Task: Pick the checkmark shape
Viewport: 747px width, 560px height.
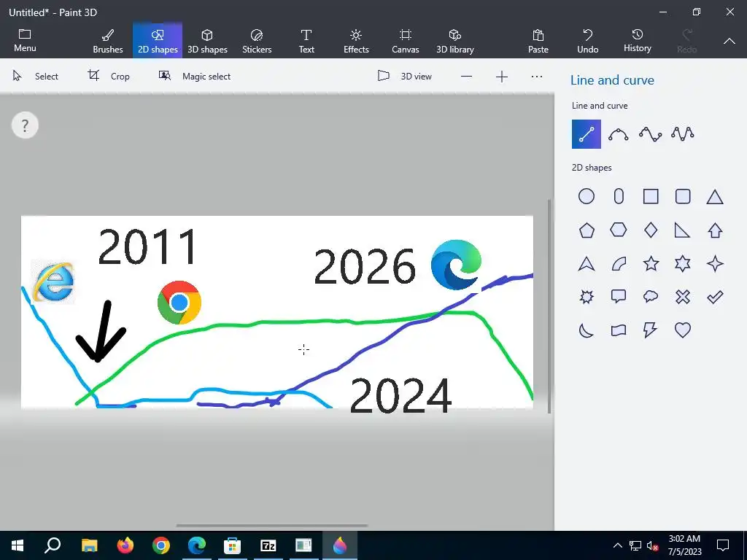Action: [x=715, y=297]
